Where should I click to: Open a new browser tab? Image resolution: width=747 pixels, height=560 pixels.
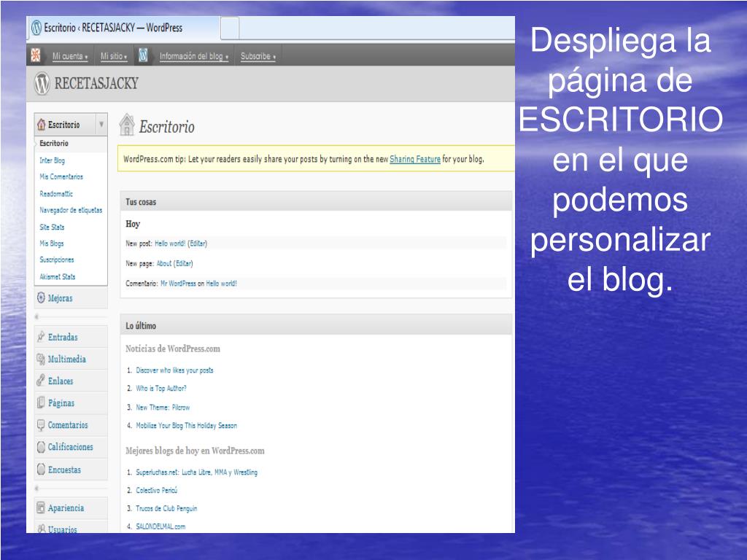tap(230, 28)
